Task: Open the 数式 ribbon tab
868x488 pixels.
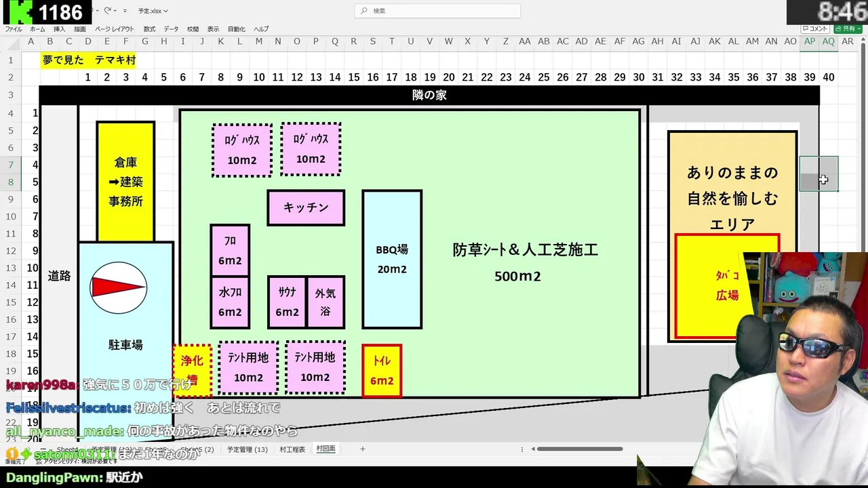Action: point(149,29)
